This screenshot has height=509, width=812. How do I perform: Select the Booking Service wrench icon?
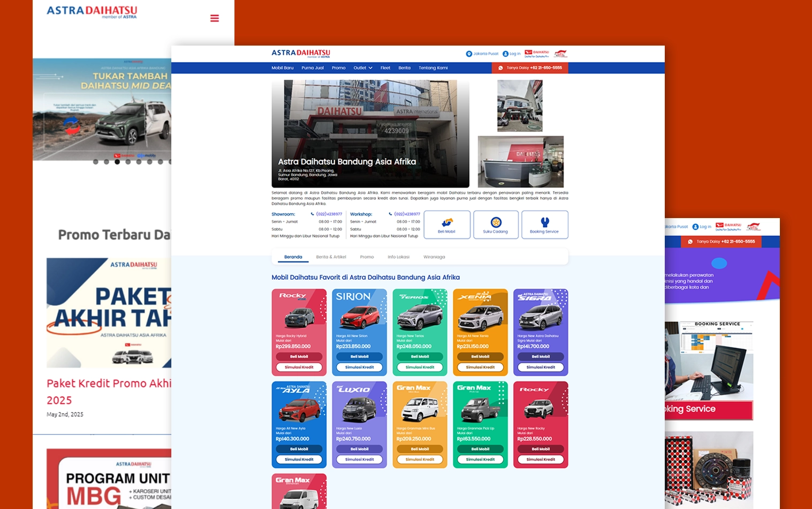tap(544, 222)
